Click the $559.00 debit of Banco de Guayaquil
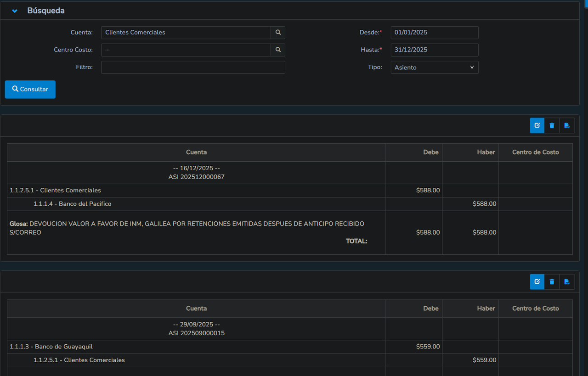 click(x=428, y=347)
